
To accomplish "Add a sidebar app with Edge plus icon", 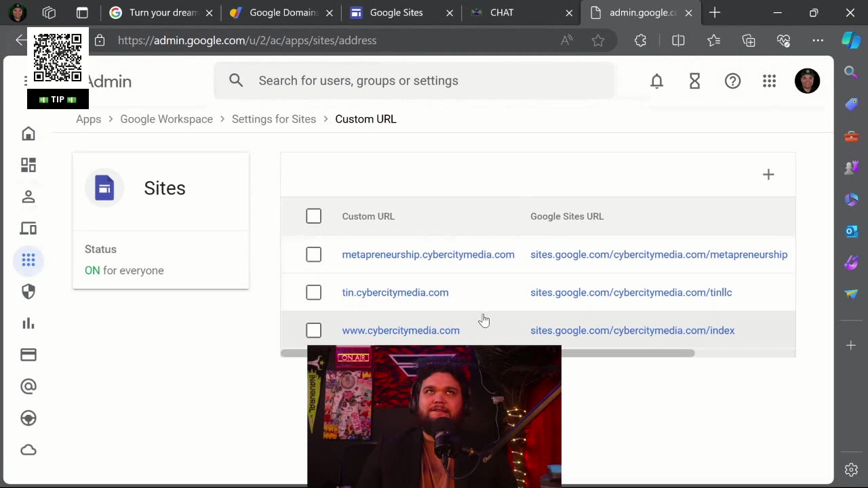I will [x=851, y=346].
